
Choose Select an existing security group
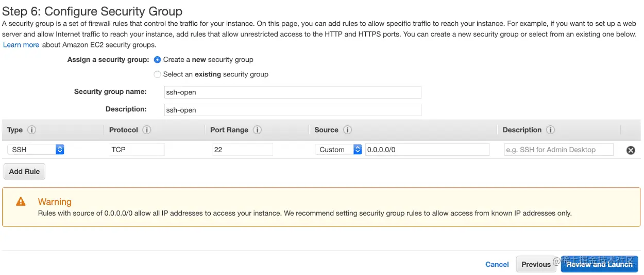[x=158, y=74]
